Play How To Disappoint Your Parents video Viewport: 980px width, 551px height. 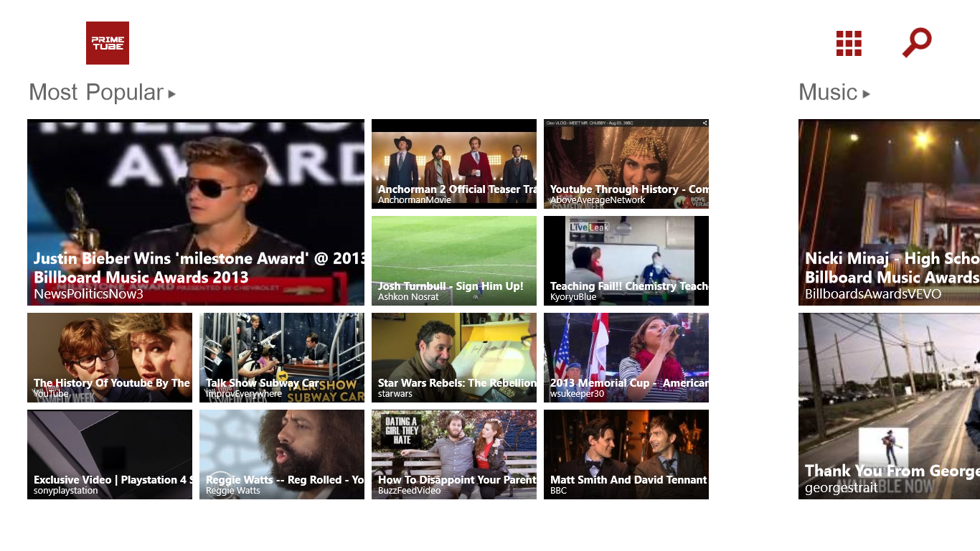point(453,454)
